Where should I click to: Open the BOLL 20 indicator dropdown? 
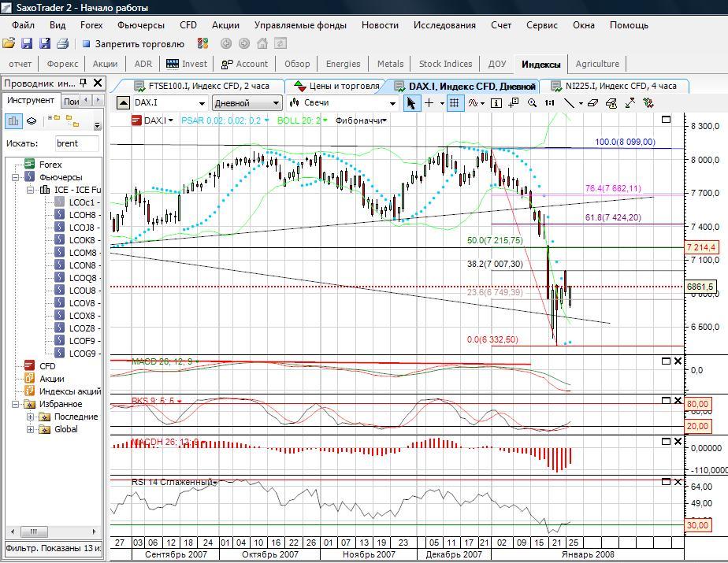click(x=325, y=120)
